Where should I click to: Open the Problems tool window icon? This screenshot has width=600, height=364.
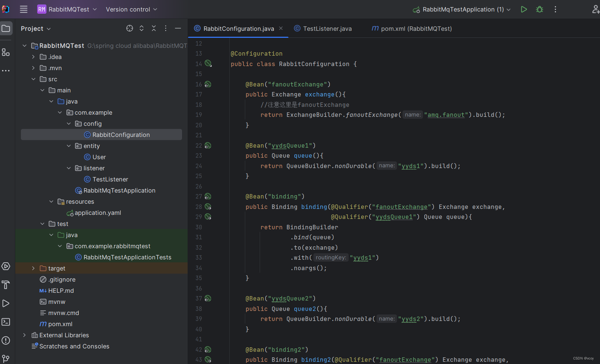tap(6, 340)
